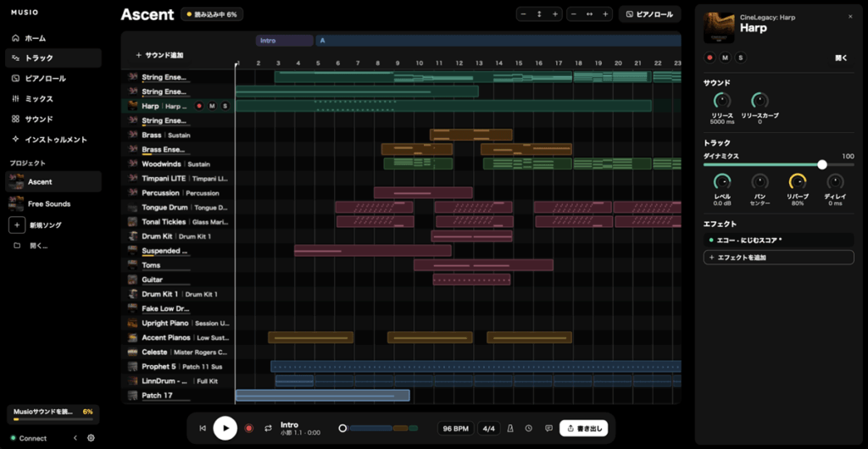Arm record on the Harp track row
This screenshot has height=449, width=868.
coord(199,106)
